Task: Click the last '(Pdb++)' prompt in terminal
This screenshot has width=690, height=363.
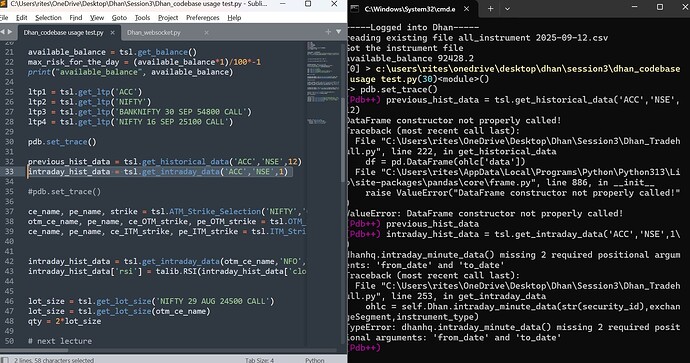Action: point(364,348)
